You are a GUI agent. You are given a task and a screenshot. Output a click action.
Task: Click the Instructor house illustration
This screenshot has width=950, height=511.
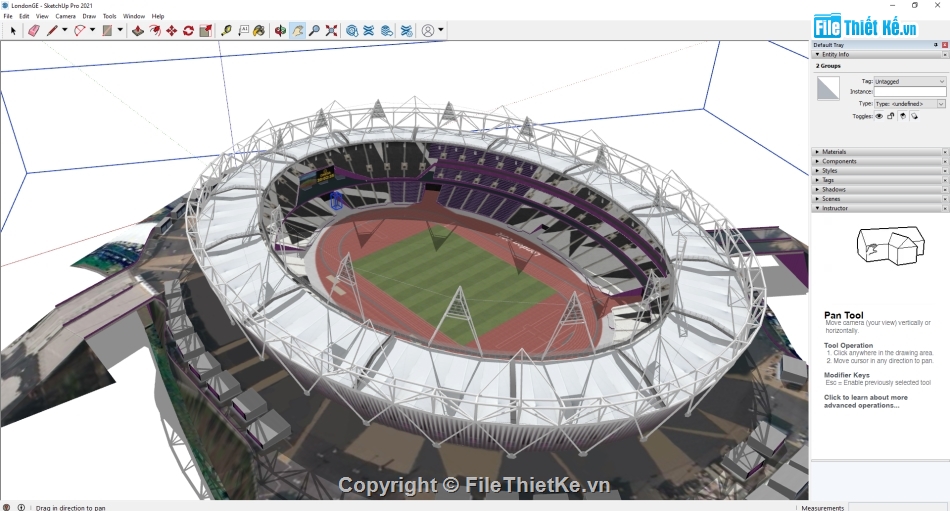click(x=890, y=245)
